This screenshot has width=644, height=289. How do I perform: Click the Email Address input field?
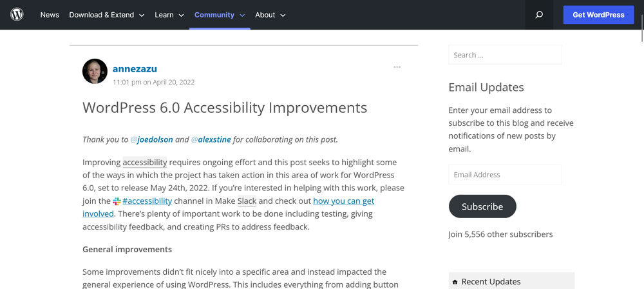tap(505, 174)
